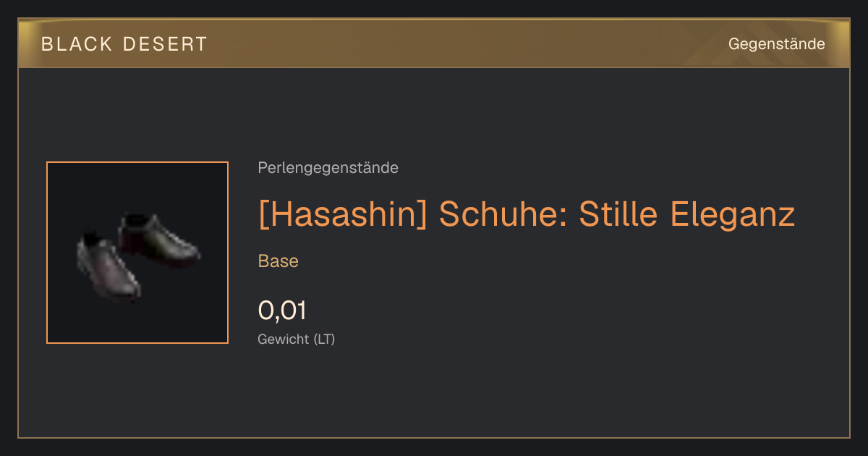
Task: Open the Gegenstände link in header
Action: (x=776, y=44)
